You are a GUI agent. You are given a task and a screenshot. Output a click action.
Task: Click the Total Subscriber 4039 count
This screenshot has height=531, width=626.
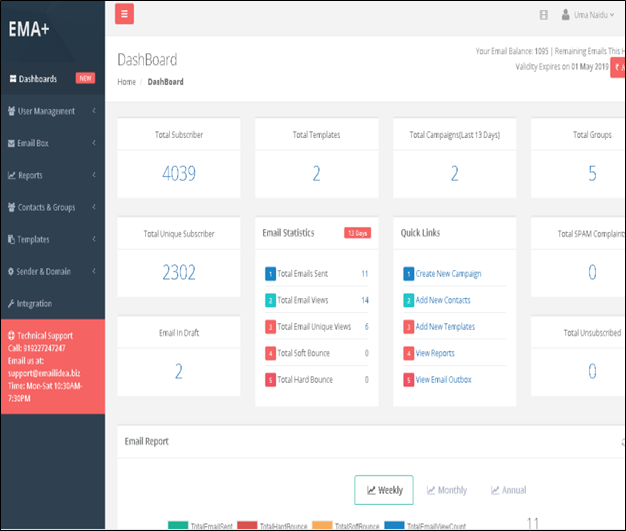pyautogui.click(x=179, y=174)
